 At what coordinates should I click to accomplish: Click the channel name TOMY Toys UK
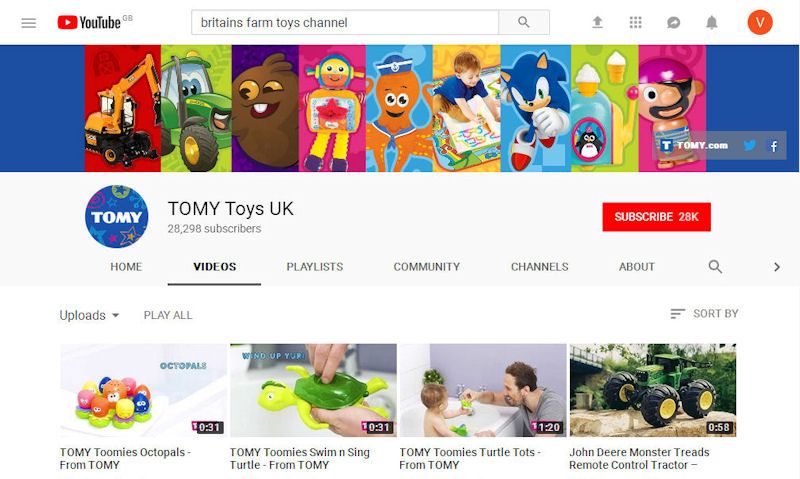(x=231, y=209)
